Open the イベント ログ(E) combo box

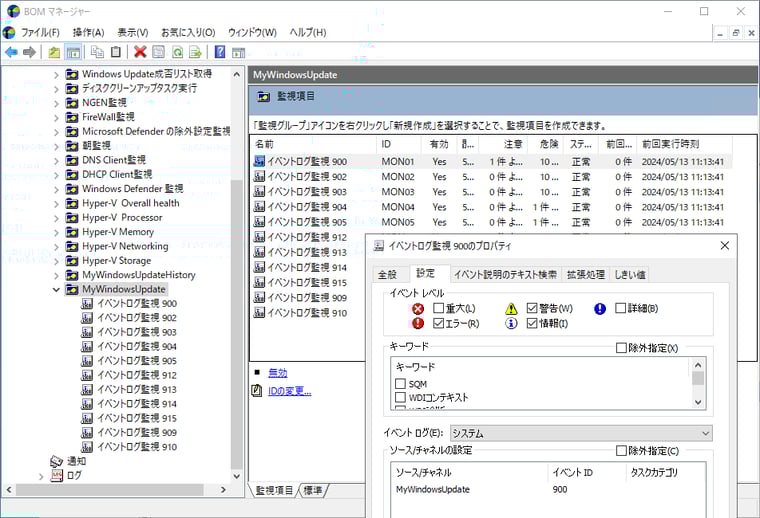(x=581, y=433)
